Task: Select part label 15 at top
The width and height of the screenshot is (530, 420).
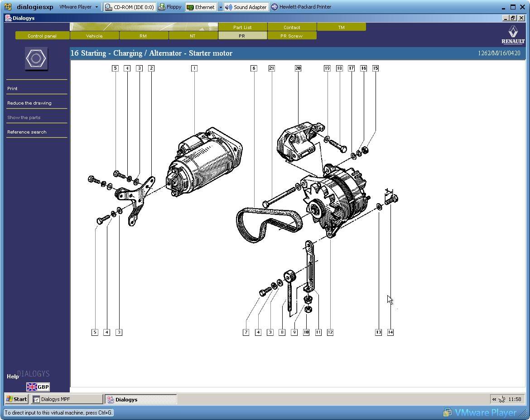Action: click(376, 68)
